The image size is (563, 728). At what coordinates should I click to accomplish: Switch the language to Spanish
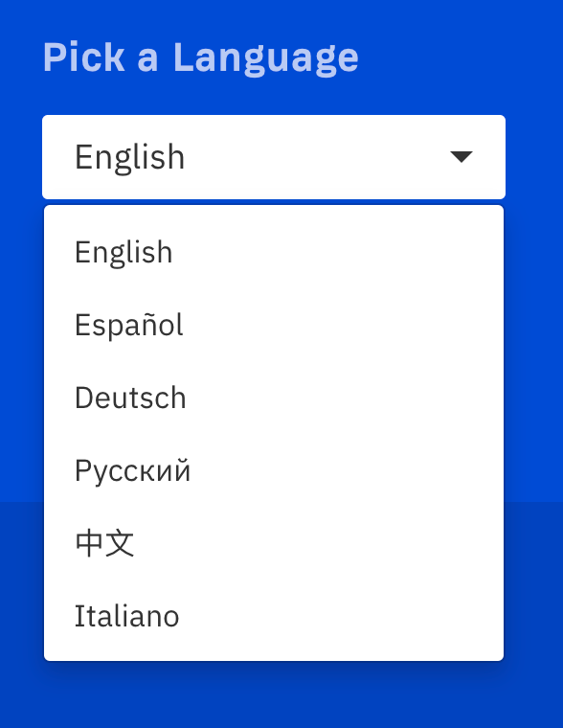274,325
